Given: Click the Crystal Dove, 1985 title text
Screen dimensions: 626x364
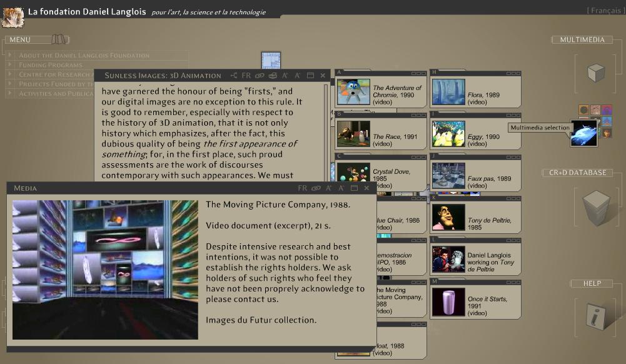Looking at the screenshot, I should tap(391, 175).
